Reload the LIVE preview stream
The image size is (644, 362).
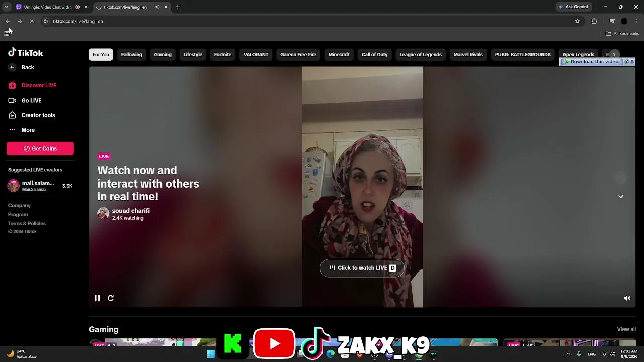point(111,298)
